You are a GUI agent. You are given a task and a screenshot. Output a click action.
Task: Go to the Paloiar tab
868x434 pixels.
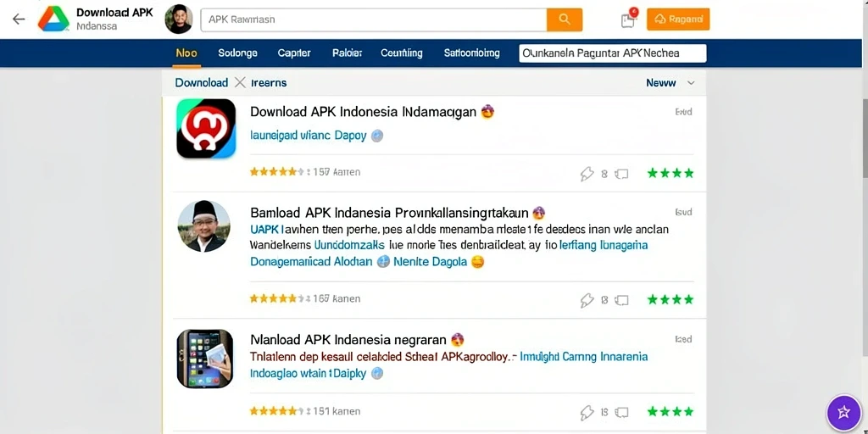tap(347, 53)
